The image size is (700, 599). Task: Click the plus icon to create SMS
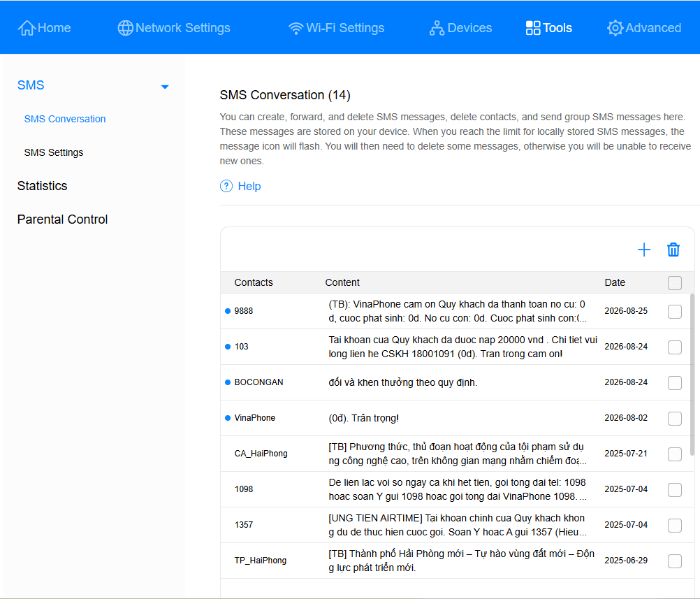pos(643,250)
